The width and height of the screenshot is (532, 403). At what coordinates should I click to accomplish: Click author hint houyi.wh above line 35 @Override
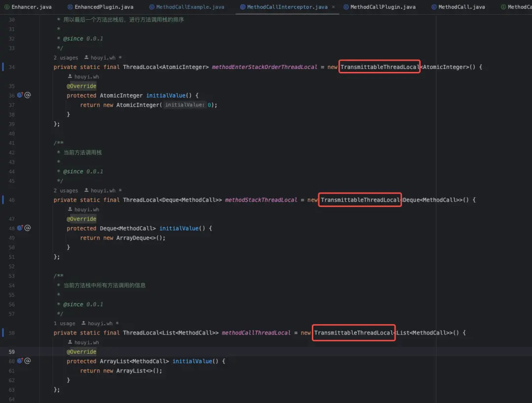(83, 77)
